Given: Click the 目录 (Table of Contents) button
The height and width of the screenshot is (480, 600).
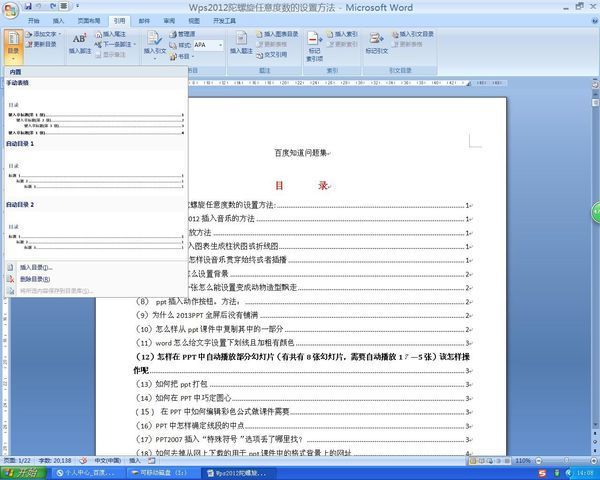Looking at the screenshot, I should 13,46.
